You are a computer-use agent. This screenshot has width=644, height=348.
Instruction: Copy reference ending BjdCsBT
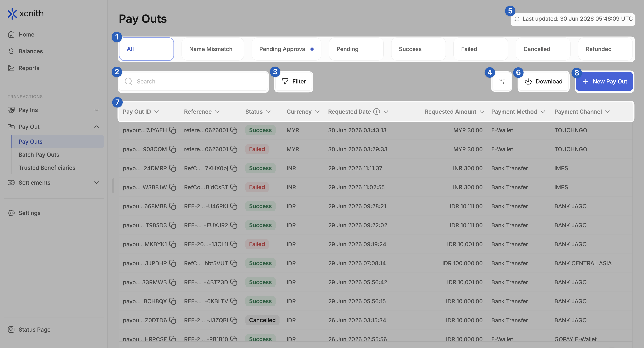(234, 187)
